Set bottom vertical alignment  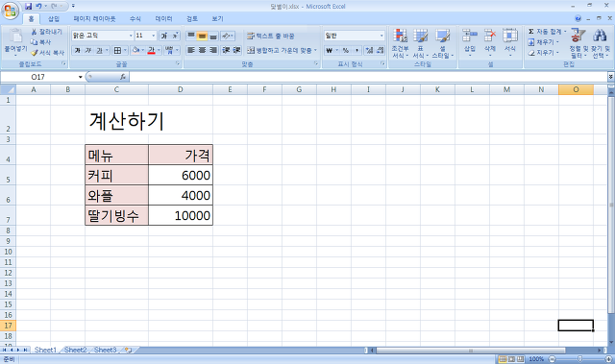pos(213,36)
